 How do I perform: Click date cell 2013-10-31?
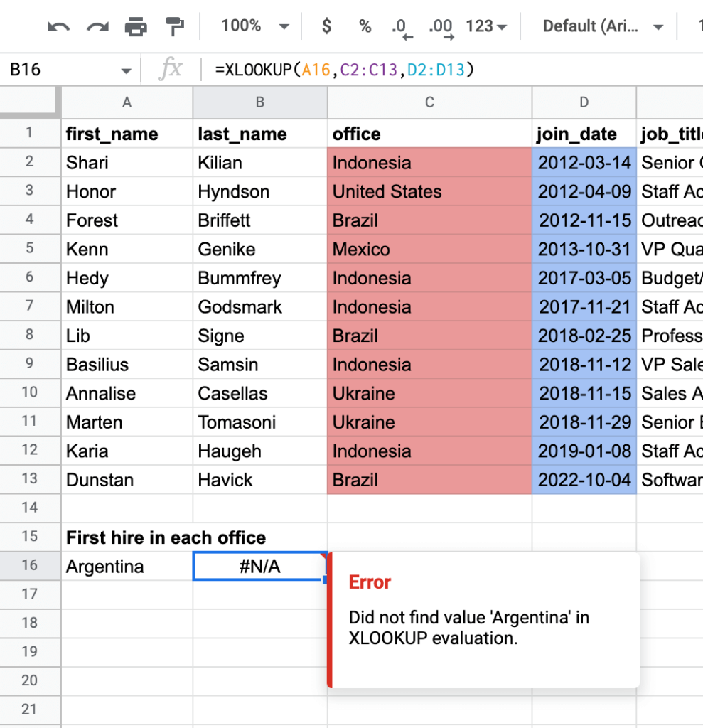[584, 249]
